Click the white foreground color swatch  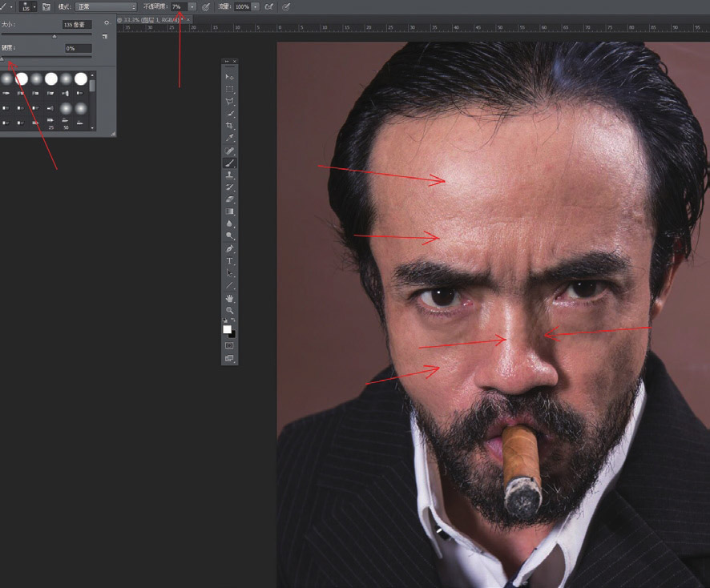pyautogui.click(x=228, y=329)
